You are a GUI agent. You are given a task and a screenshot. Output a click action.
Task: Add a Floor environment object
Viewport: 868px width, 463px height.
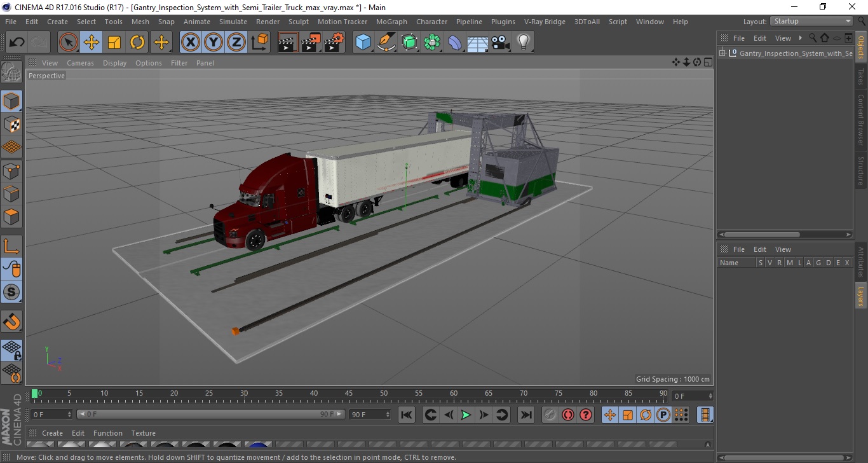click(x=477, y=43)
